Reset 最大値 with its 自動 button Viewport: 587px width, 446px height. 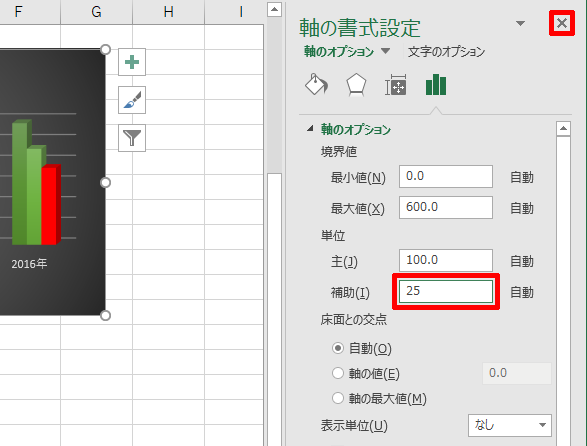522,208
